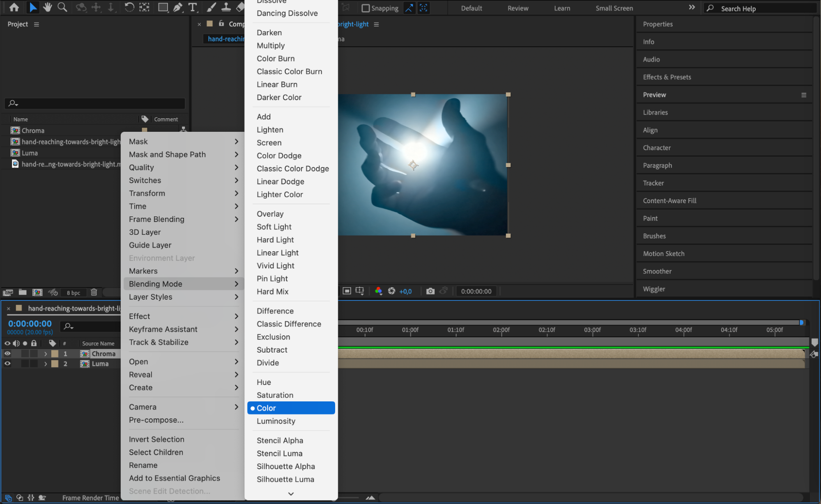Click the 8 bpc color depth button
The image size is (821, 504).
[x=74, y=293]
